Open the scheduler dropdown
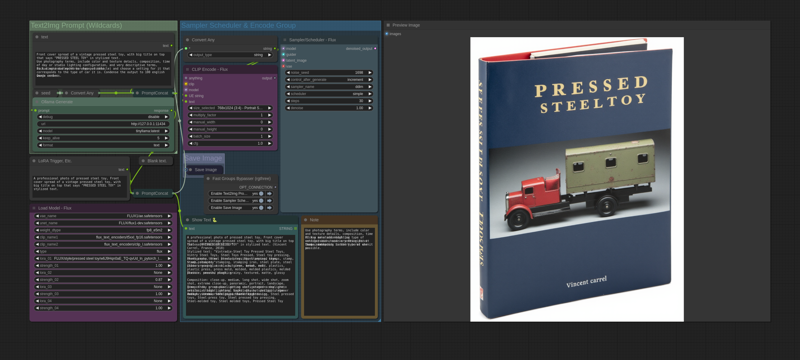 (329, 94)
